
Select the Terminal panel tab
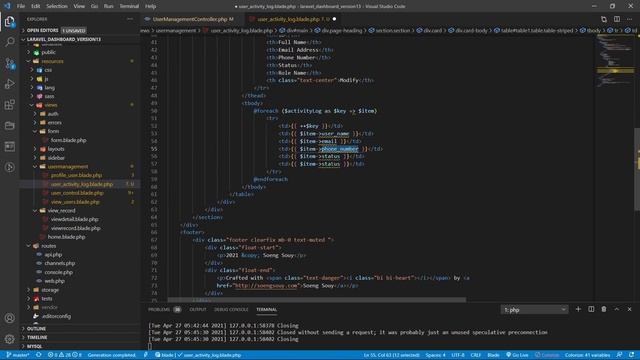[x=267, y=309]
